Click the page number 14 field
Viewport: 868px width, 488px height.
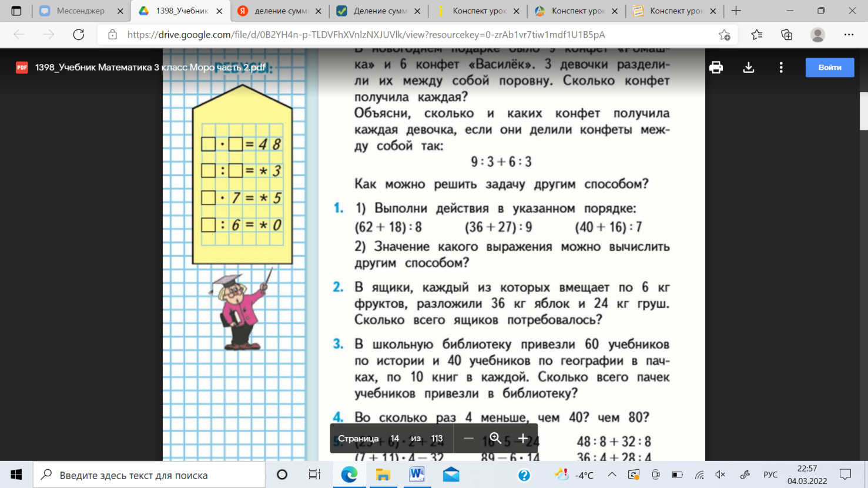pos(395,439)
